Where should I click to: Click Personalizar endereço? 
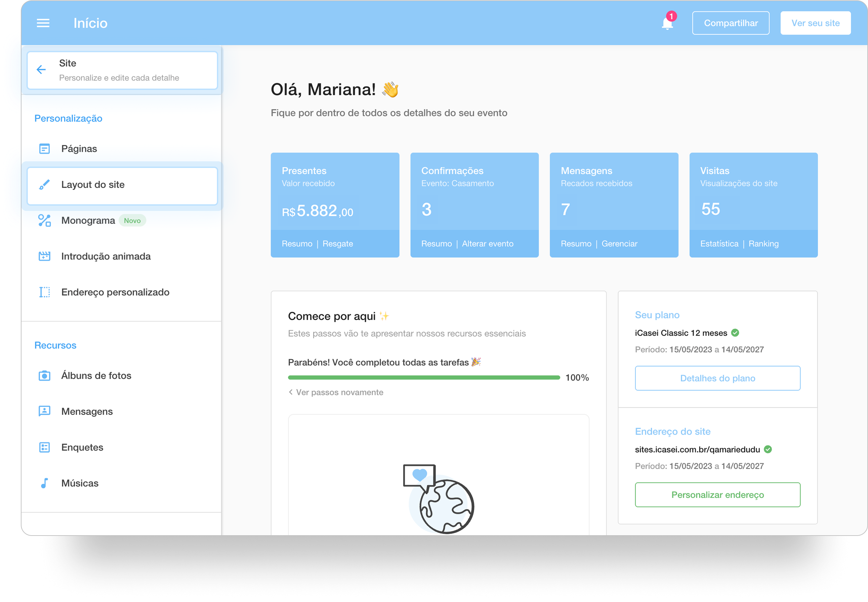click(717, 495)
